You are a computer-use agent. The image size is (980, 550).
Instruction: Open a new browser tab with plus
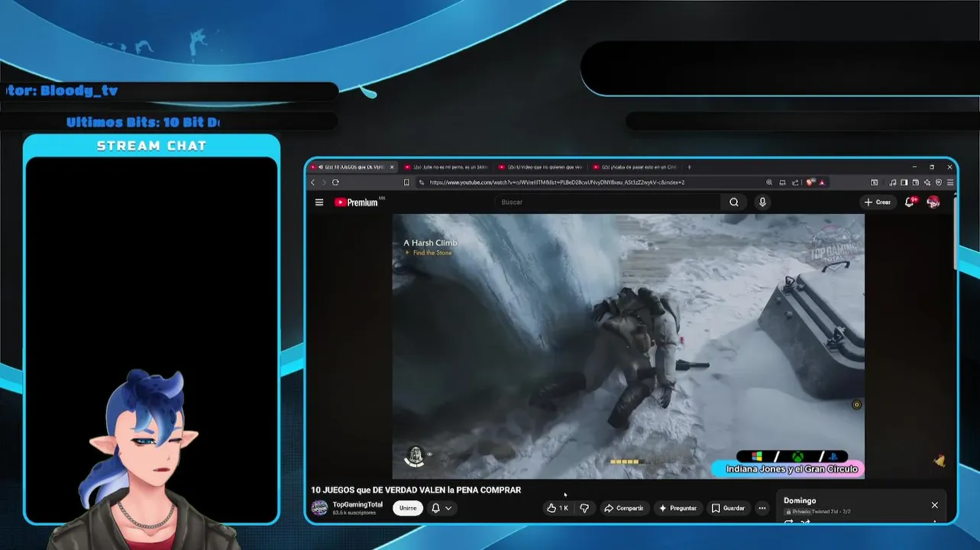point(689,167)
